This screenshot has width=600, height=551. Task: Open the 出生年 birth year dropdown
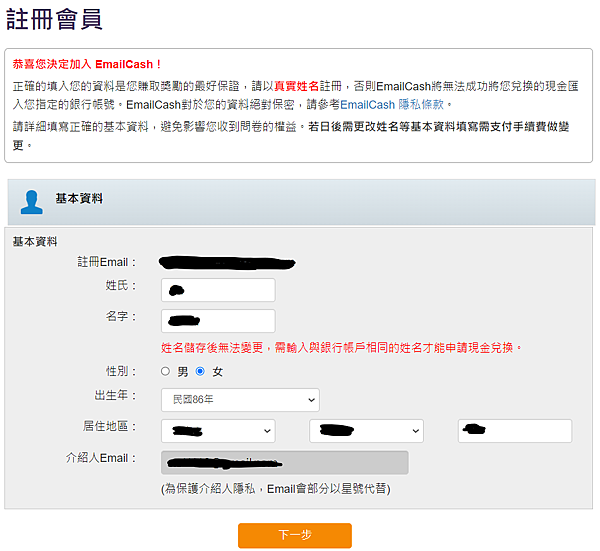coord(240,400)
